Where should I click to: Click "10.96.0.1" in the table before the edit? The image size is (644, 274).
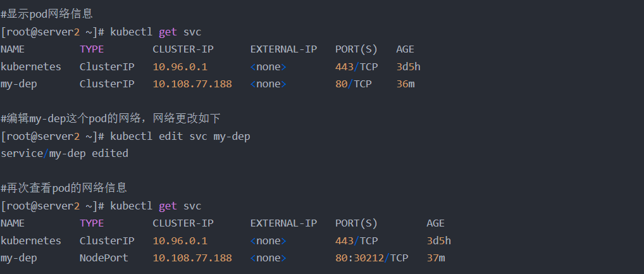180,66
